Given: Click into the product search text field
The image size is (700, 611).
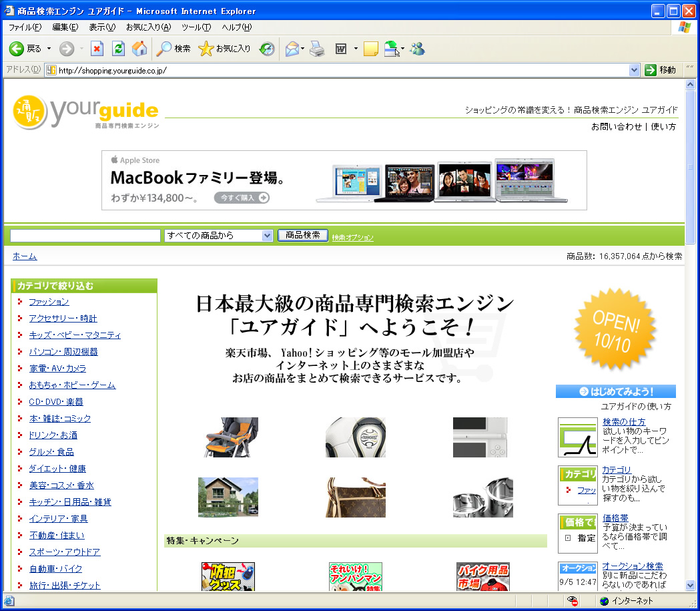Looking at the screenshot, I should (85, 236).
